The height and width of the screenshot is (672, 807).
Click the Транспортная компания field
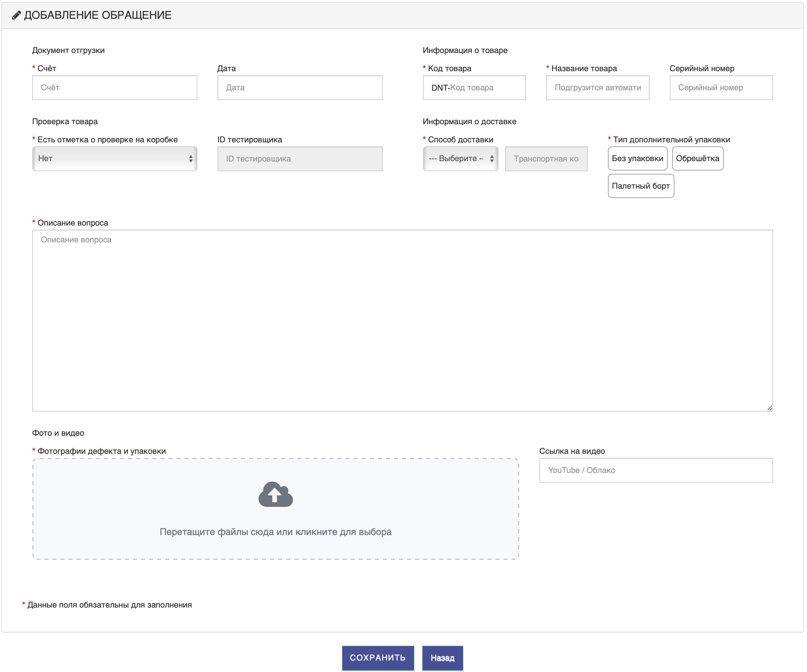pyautogui.click(x=546, y=159)
